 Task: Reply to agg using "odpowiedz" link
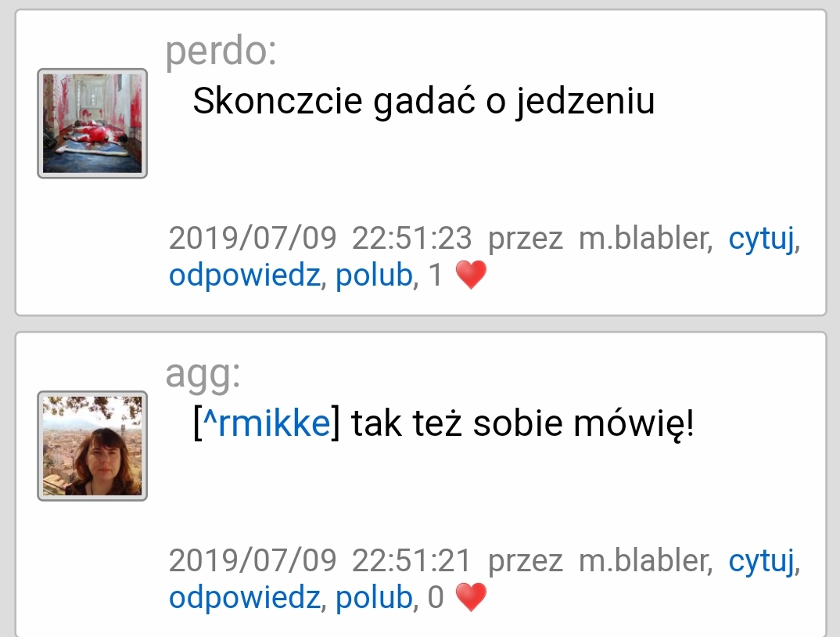tap(244, 598)
